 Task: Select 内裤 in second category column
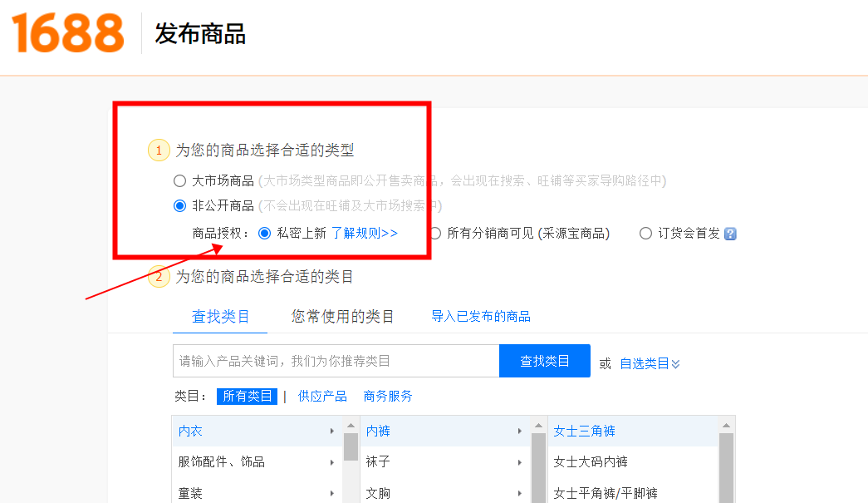(x=445, y=431)
